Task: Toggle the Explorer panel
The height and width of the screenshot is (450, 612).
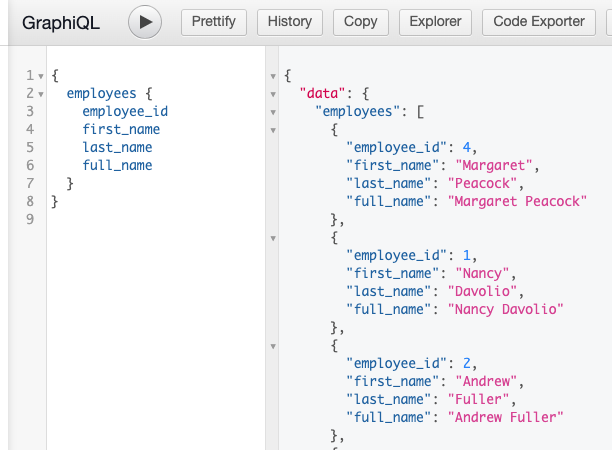Action: (x=435, y=21)
